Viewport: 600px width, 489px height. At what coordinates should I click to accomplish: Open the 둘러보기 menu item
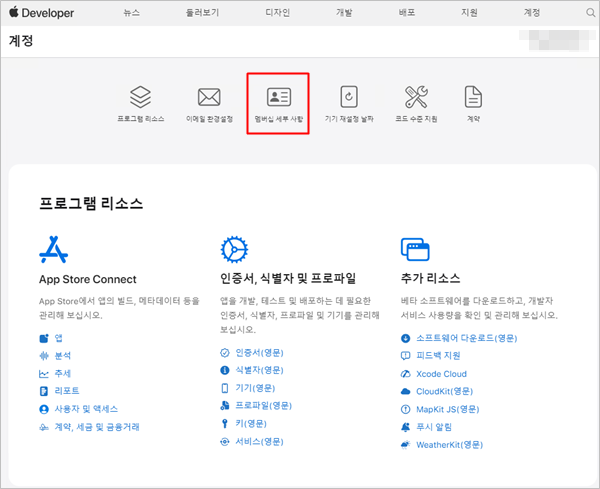click(202, 13)
